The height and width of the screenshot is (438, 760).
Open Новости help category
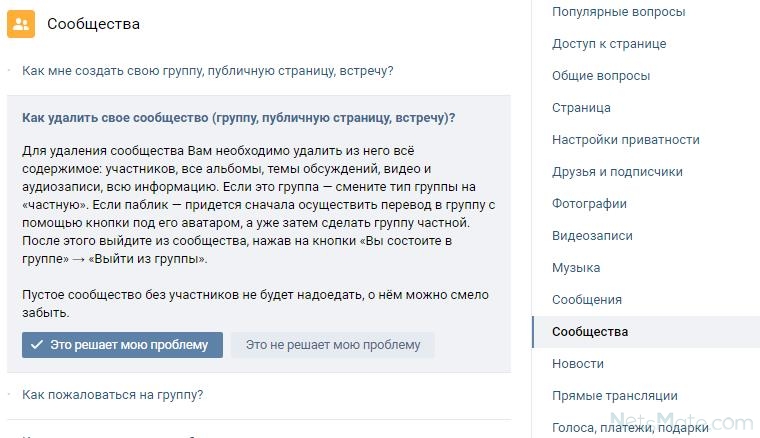pos(578,363)
